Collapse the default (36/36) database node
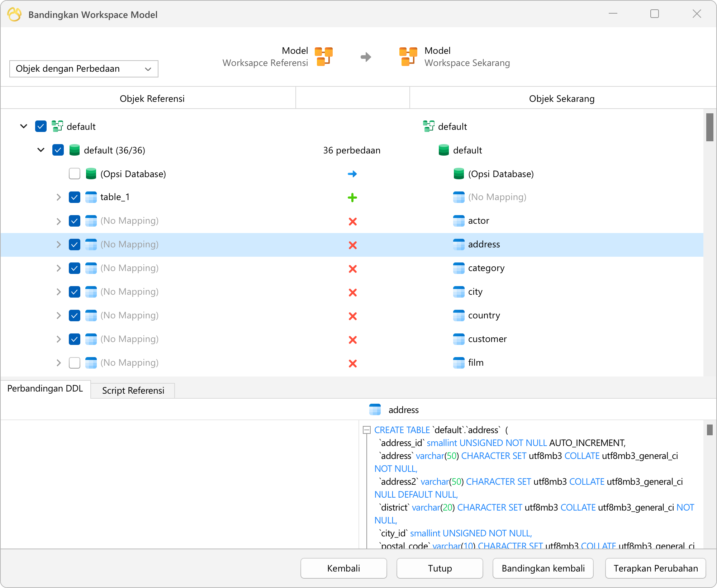The height and width of the screenshot is (588, 717). click(x=41, y=150)
